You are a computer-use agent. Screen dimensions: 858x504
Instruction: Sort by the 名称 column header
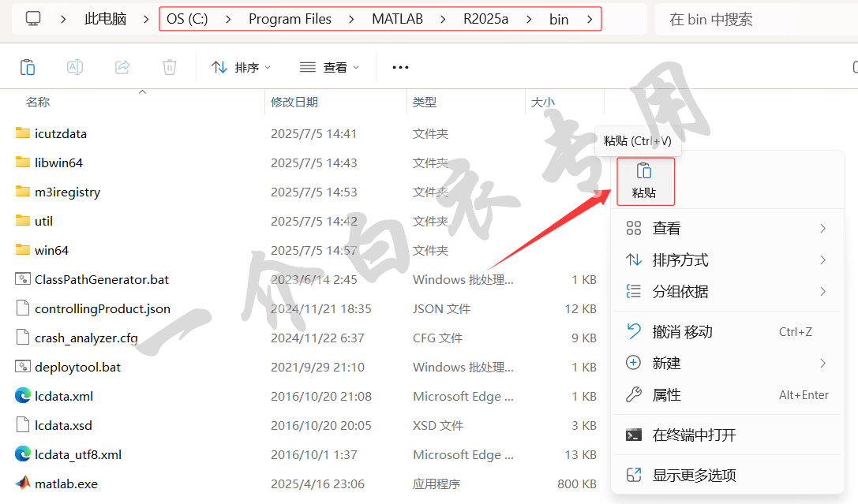click(38, 103)
